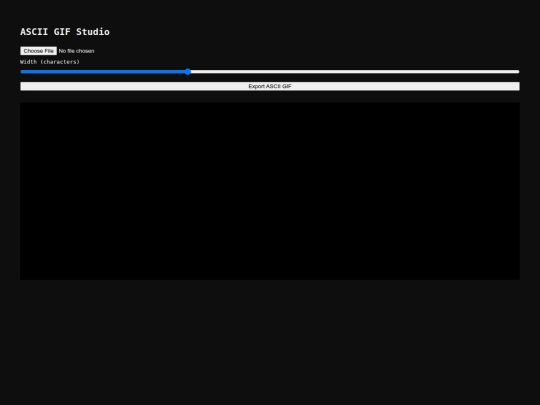The width and height of the screenshot is (540, 405).
Task: Click the Choose File button
Action: tap(38, 51)
